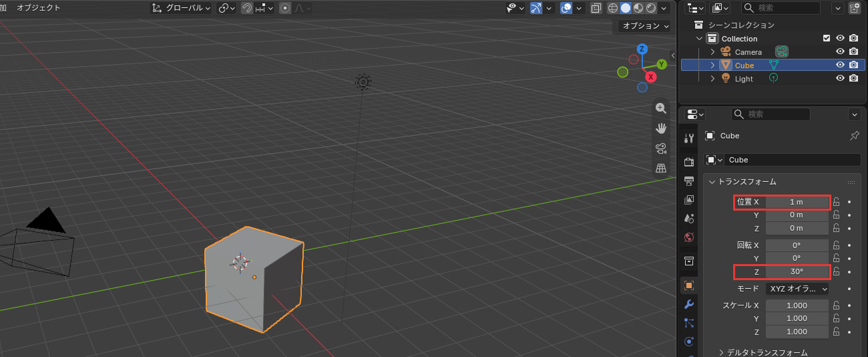Disable Collection in renders with camera icon
Image resolution: width=868 pixels, height=357 pixels.
pyautogui.click(x=853, y=39)
